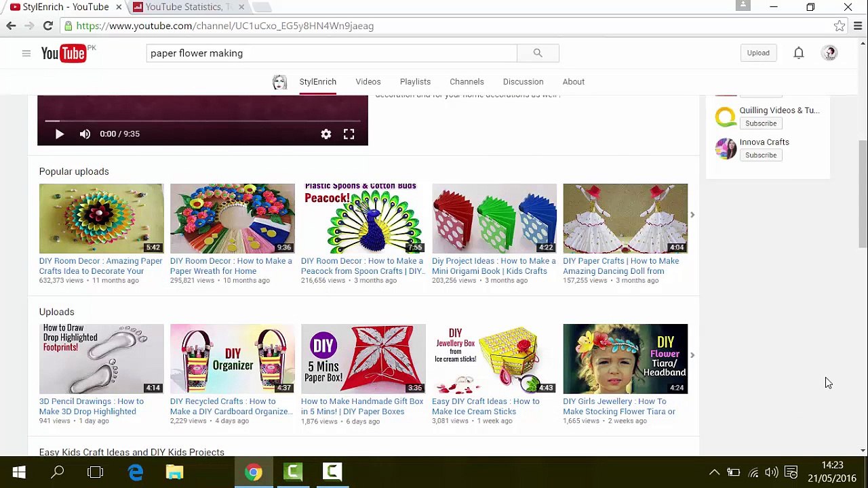Launch Microsoft Edge from taskbar
868x488 pixels.
click(136, 472)
